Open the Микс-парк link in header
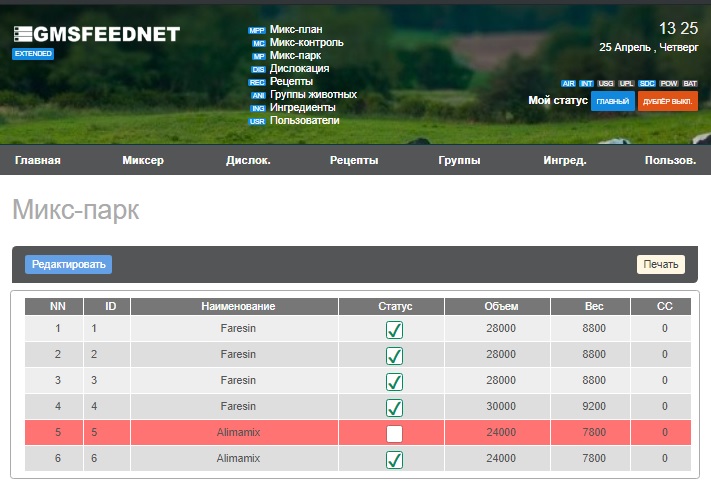The image size is (711, 490). coord(295,55)
